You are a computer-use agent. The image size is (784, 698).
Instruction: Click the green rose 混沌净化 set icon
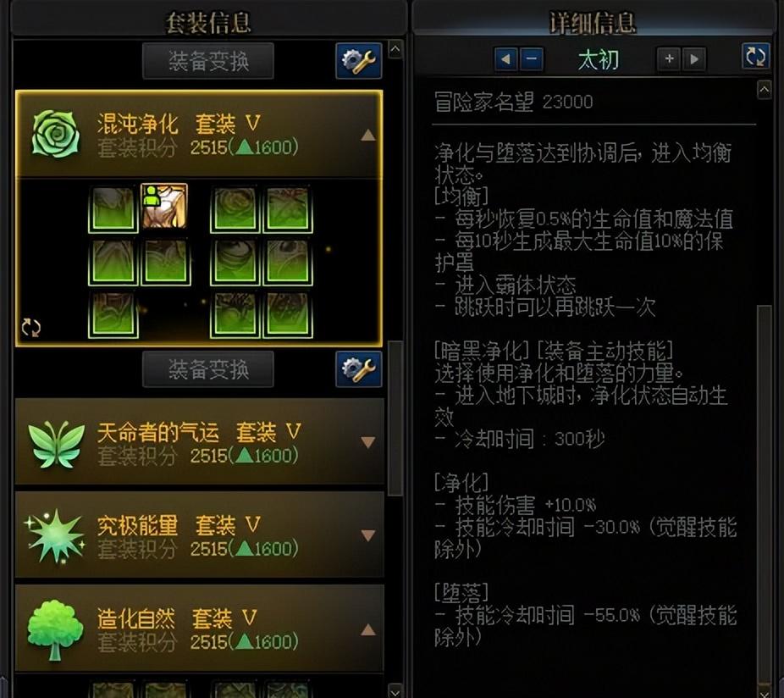56,134
